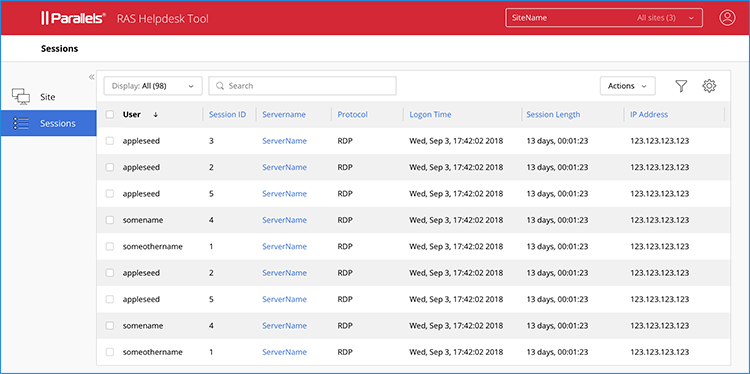
Task: Check the appleseed session 3 row checkbox
Action: [110, 141]
